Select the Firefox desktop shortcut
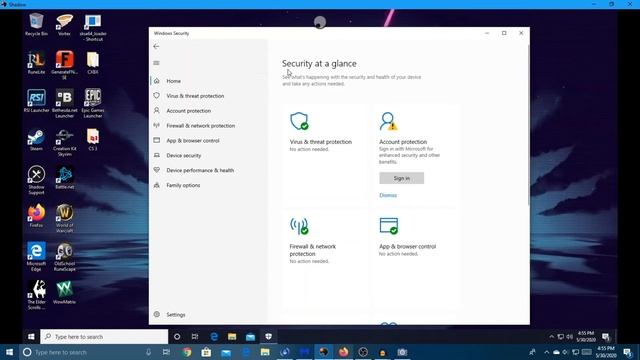This screenshot has width=640, height=360. [36, 216]
